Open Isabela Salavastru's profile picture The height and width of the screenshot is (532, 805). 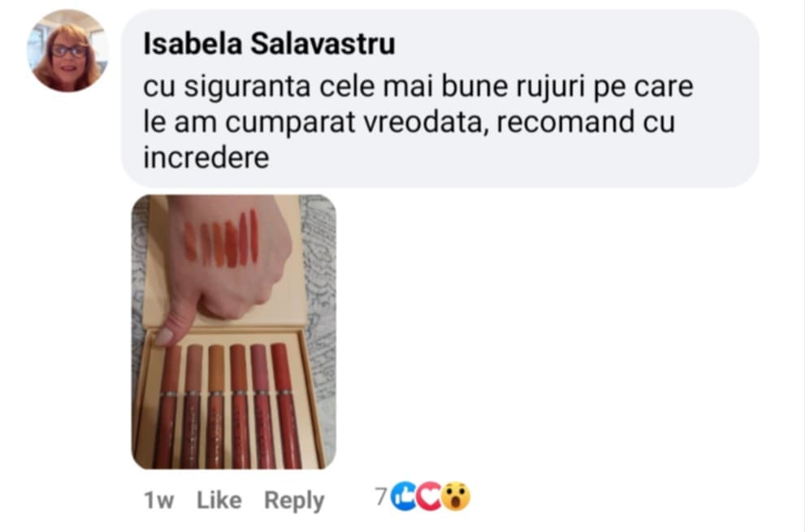pos(67,51)
